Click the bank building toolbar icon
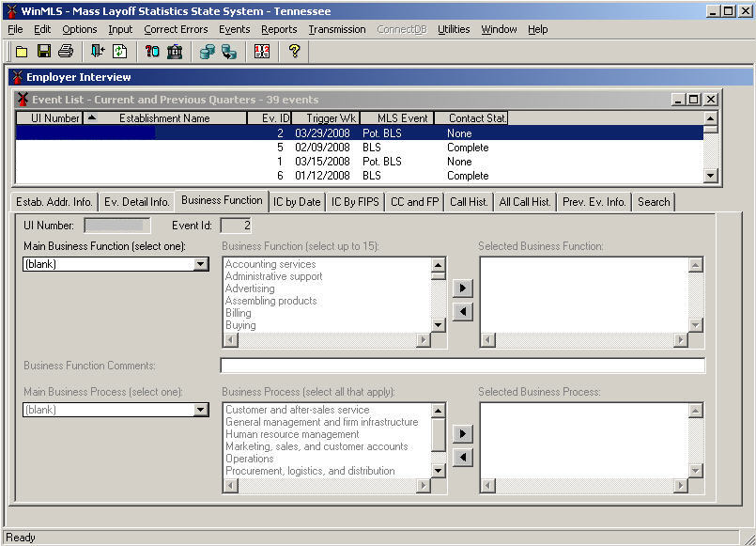756x546 pixels. (175, 51)
